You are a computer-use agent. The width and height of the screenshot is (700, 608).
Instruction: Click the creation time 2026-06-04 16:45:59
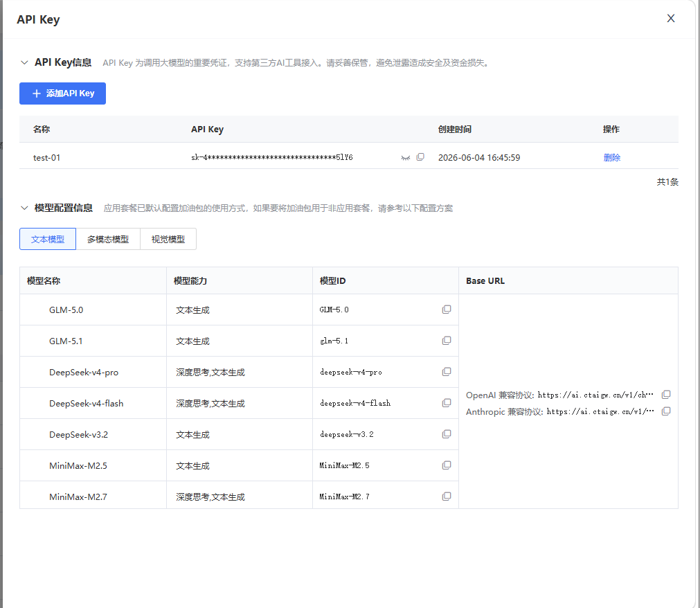[479, 158]
